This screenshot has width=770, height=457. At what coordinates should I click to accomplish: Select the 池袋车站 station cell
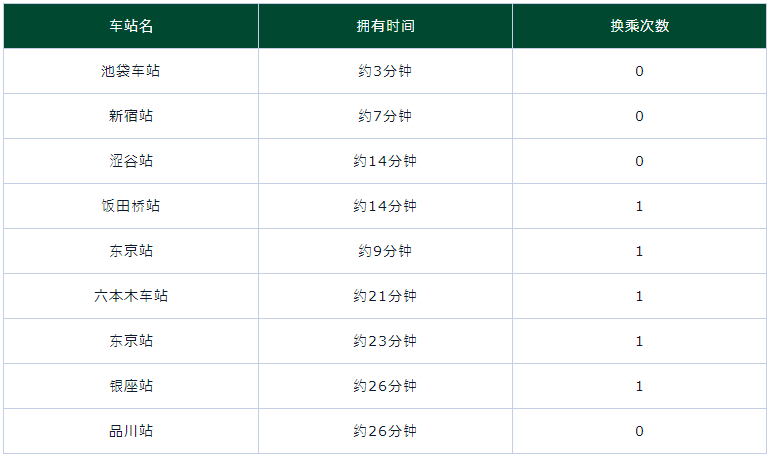click(x=131, y=71)
